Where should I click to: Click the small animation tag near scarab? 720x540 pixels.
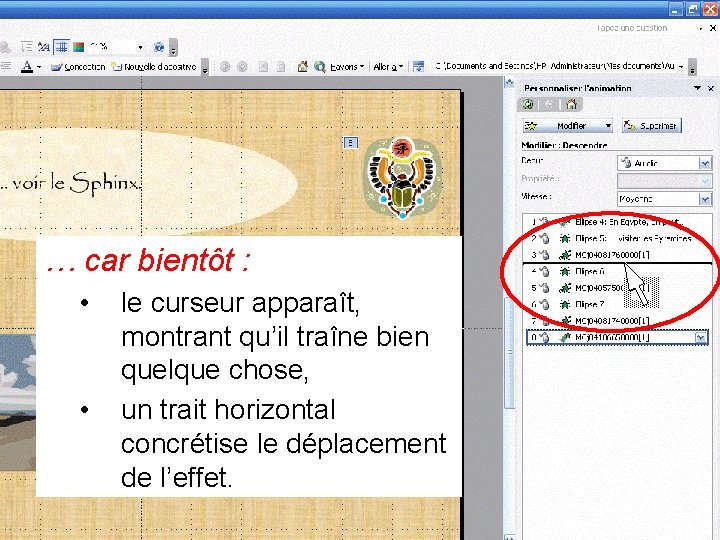pyautogui.click(x=350, y=143)
